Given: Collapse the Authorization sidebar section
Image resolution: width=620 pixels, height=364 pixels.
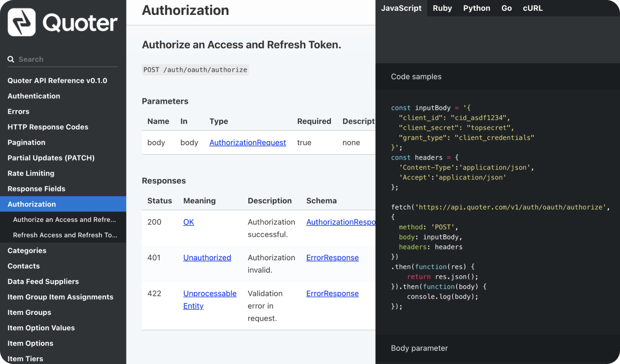Looking at the screenshot, I should pos(32,204).
